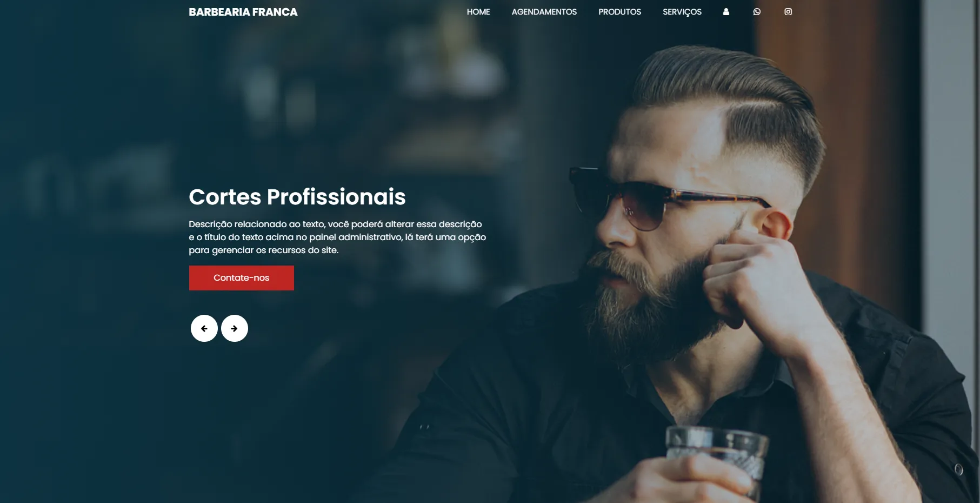Click the man's beard in hero image
Image resolution: width=980 pixels, height=503 pixels.
pyautogui.click(x=649, y=303)
